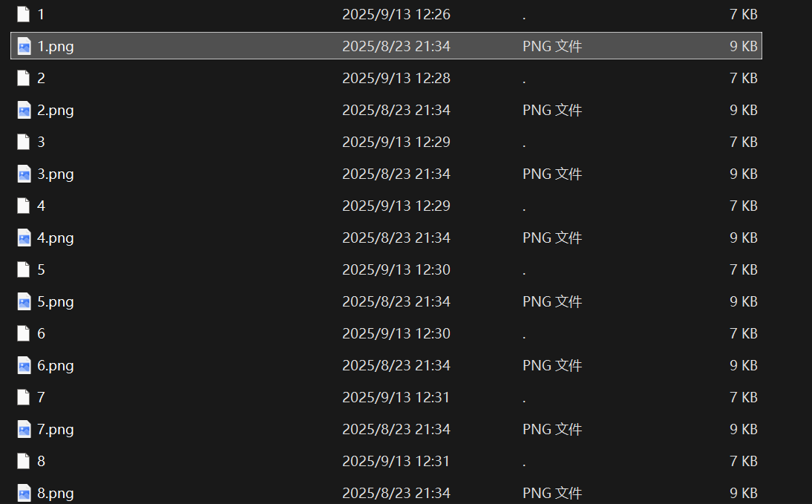The image size is (812, 504).
Task: Click the image icon of 1.png
Action: [x=24, y=46]
